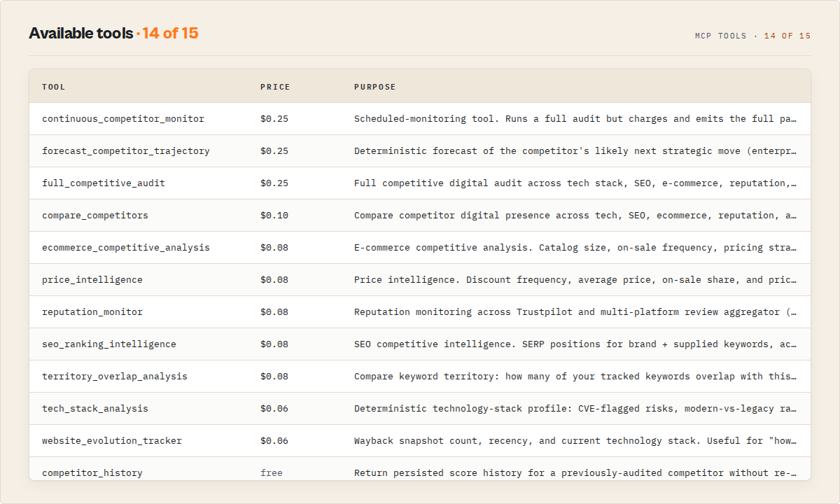
Task: Select the forecast_competitor_trajectory tool name
Action: (126, 151)
